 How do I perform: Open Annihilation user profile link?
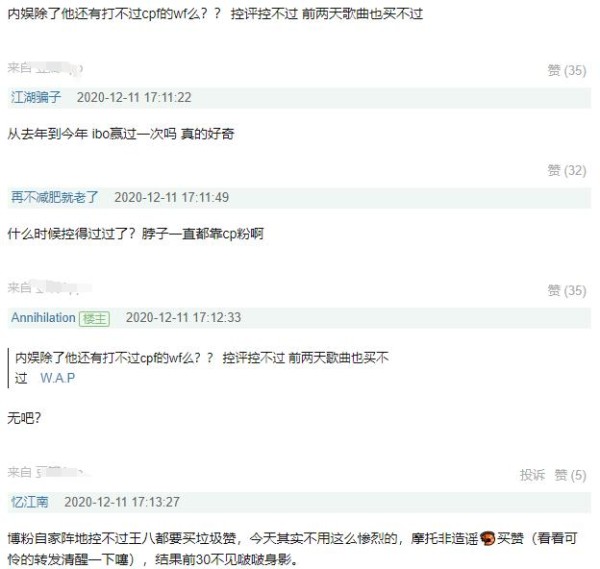tap(43, 318)
